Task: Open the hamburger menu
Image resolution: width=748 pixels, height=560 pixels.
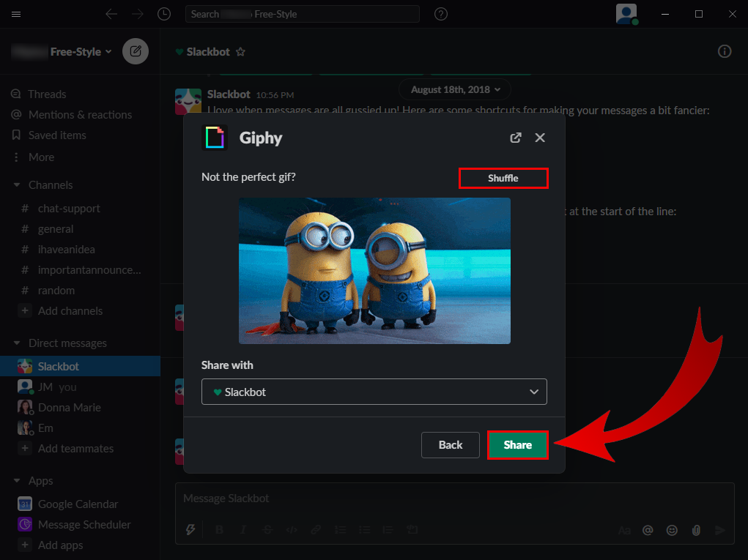Action: (x=15, y=15)
